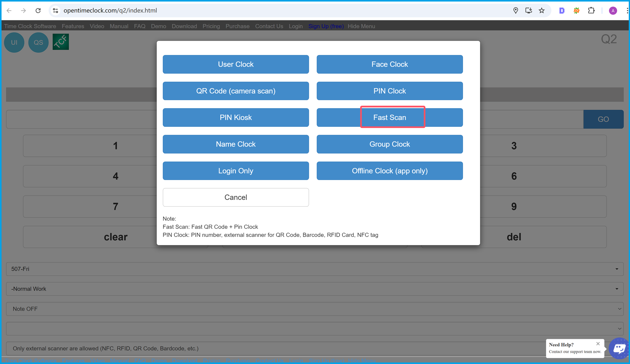Screen dimensions: 630x364
Task: Click the User Clock icon button
Action: click(235, 64)
